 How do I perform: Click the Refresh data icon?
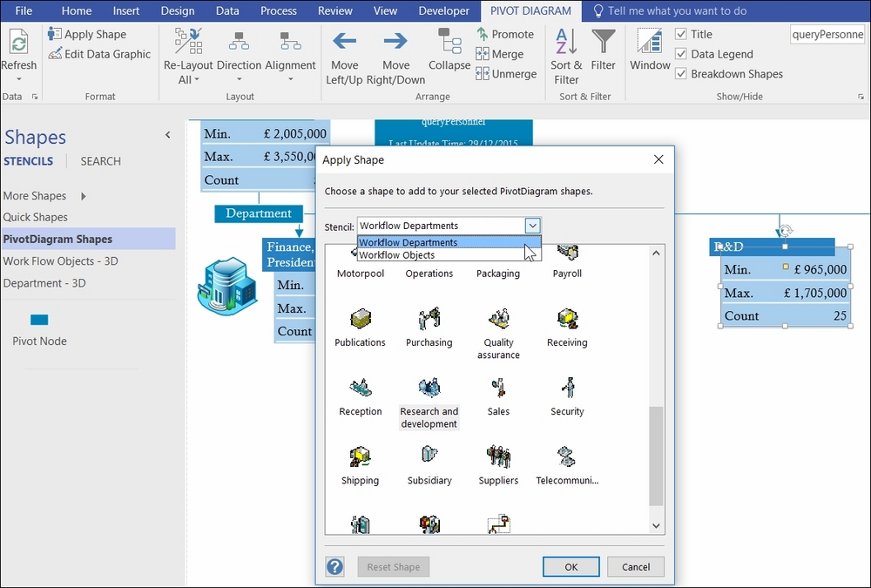pyautogui.click(x=18, y=42)
